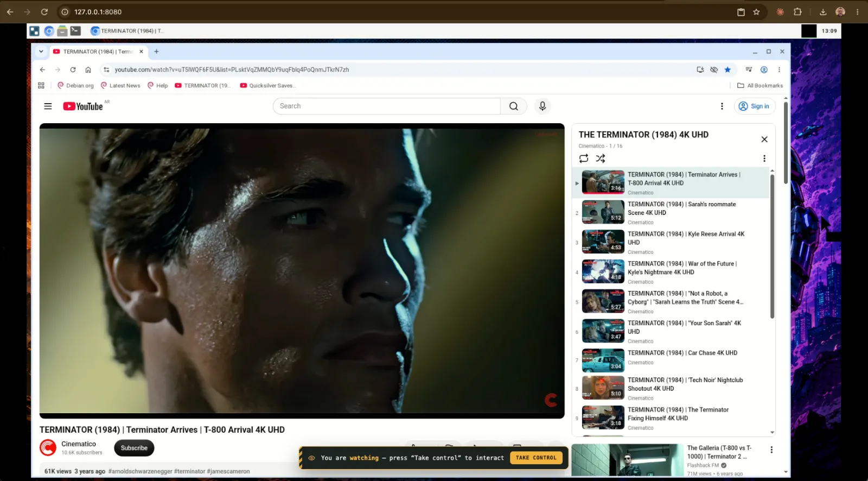This screenshot has height=481, width=868.
Task: Play 'Sarah's roommate Scene 4K UHD' playlist video
Action: click(671, 213)
